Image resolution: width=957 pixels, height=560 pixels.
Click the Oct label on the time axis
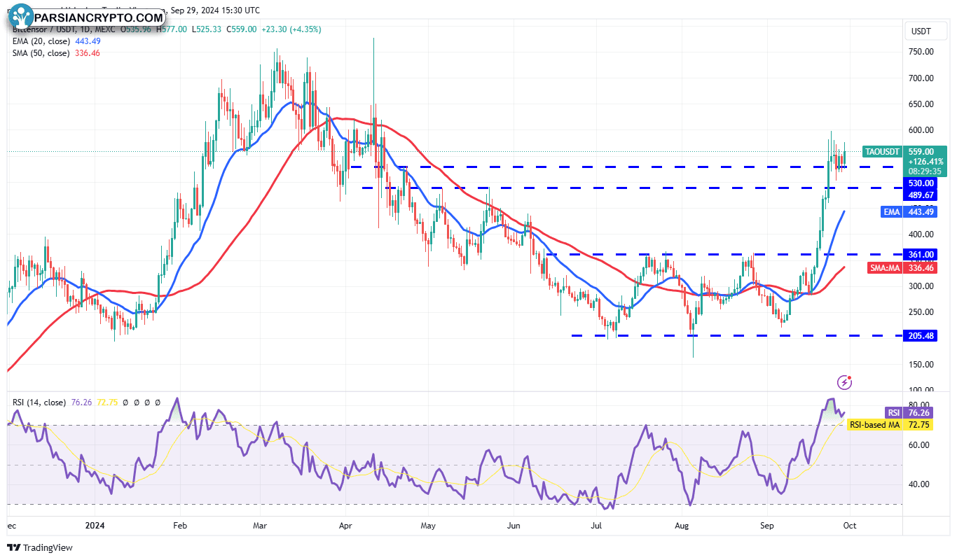pos(849,525)
